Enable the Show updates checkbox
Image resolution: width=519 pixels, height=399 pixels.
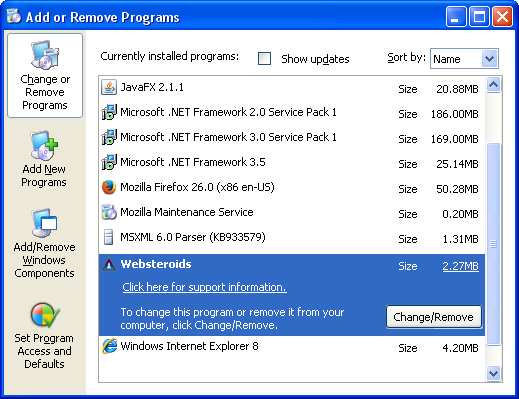pos(264,59)
